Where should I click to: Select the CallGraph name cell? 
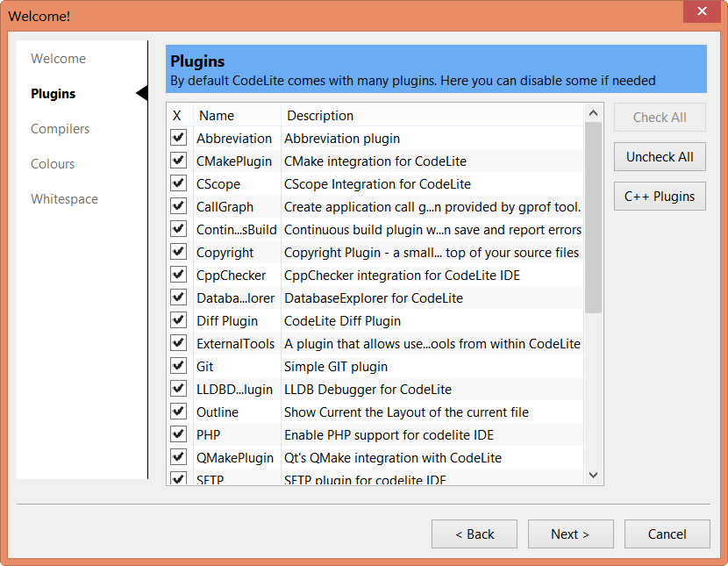(x=225, y=206)
